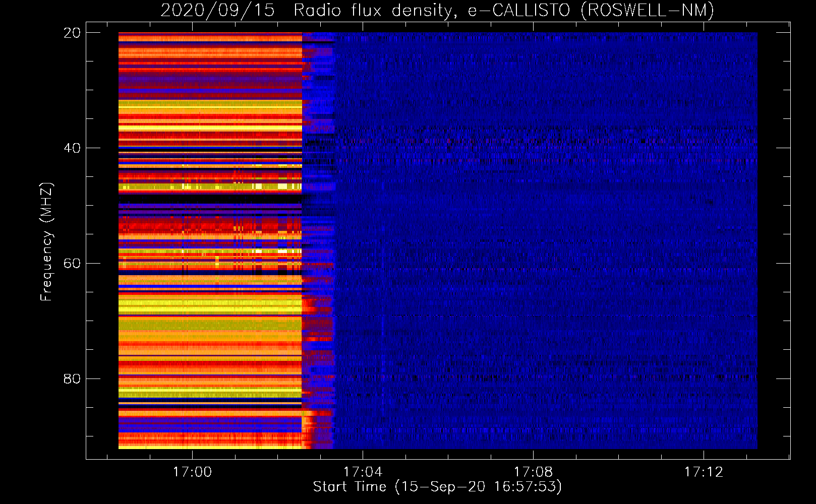This screenshot has width=816, height=504.
Task: Click the '17:04' time tick label
Action: [x=363, y=472]
